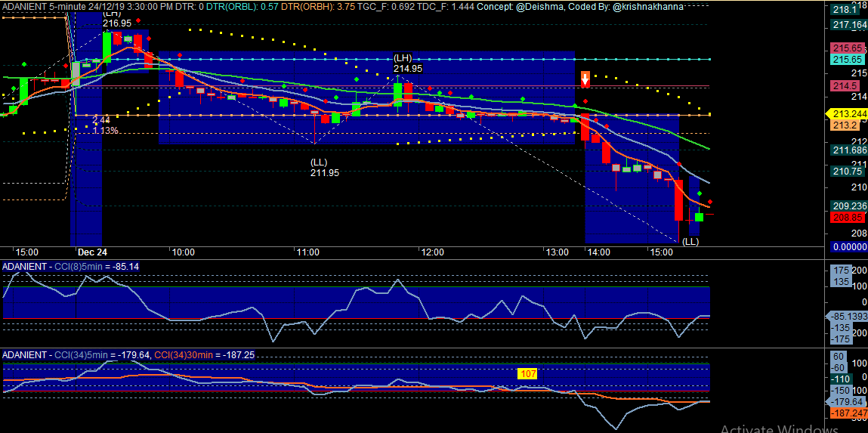Click the red 215.65 price tag

pyautogui.click(x=846, y=48)
